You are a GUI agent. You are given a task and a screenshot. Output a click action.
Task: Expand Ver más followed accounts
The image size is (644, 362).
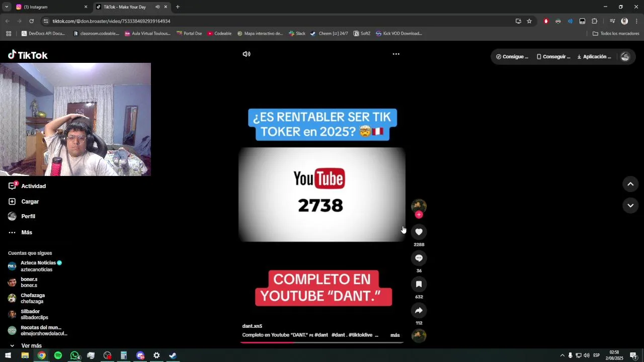(x=25, y=345)
